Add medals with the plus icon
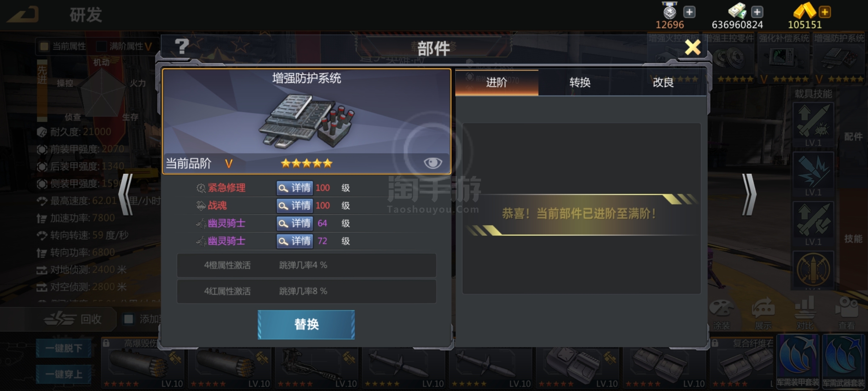The width and height of the screenshot is (868, 391). tap(689, 12)
